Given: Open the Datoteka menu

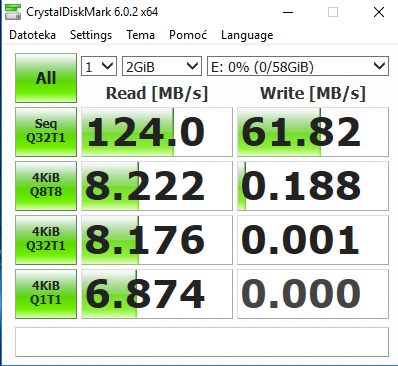Looking at the screenshot, I should (32, 35).
